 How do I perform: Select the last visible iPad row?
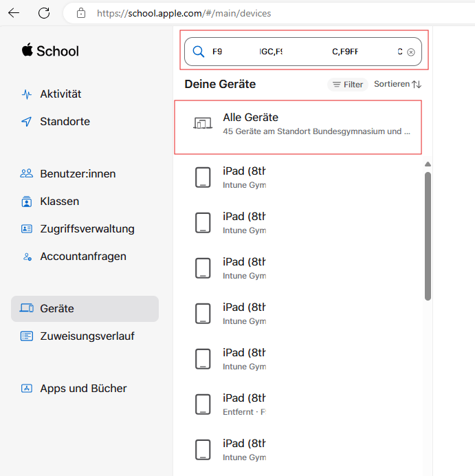[x=299, y=450]
